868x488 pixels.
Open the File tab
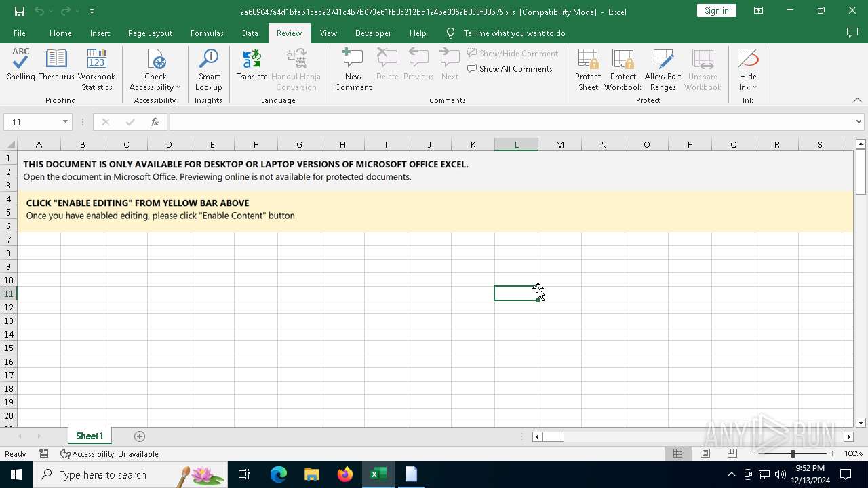[20, 33]
